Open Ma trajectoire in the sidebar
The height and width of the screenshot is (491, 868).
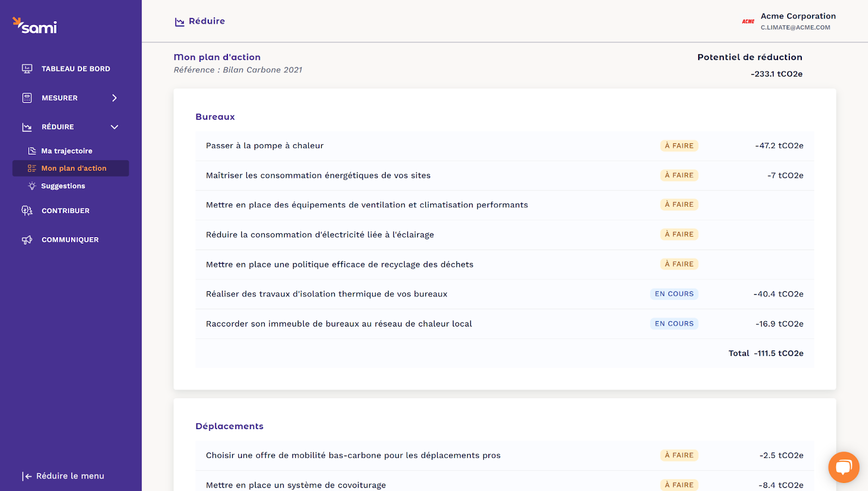[x=67, y=151]
